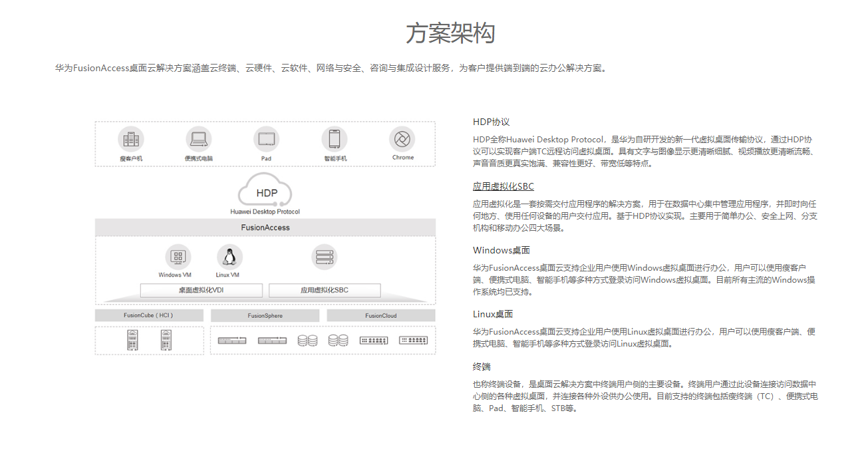Click the 便携式电脑 laptop icon
The height and width of the screenshot is (449, 868).
(x=199, y=139)
